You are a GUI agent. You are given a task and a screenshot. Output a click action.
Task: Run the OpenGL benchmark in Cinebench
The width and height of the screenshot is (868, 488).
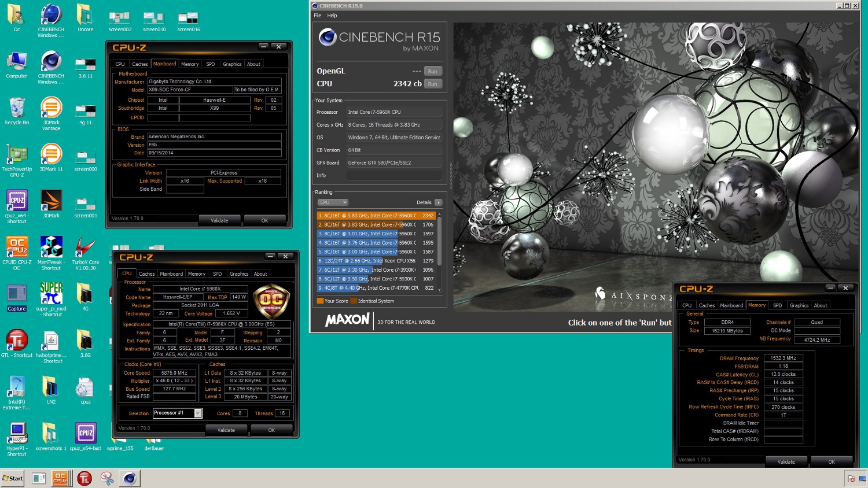tap(433, 71)
